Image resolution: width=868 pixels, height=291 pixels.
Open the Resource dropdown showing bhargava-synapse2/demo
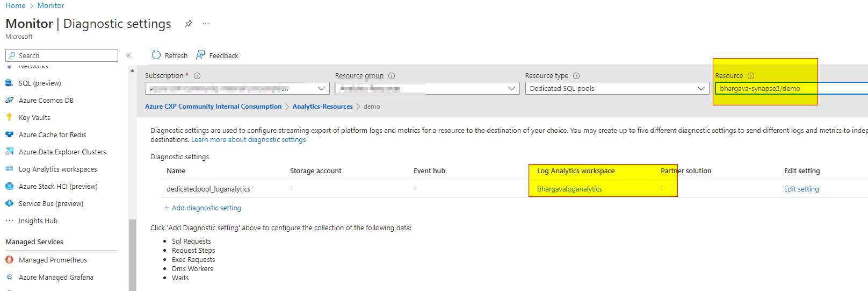tap(792, 88)
